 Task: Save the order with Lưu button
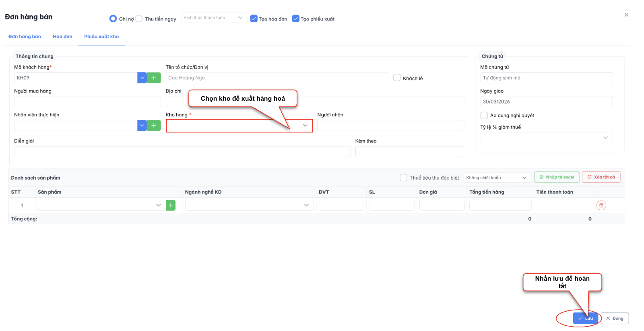click(585, 318)
